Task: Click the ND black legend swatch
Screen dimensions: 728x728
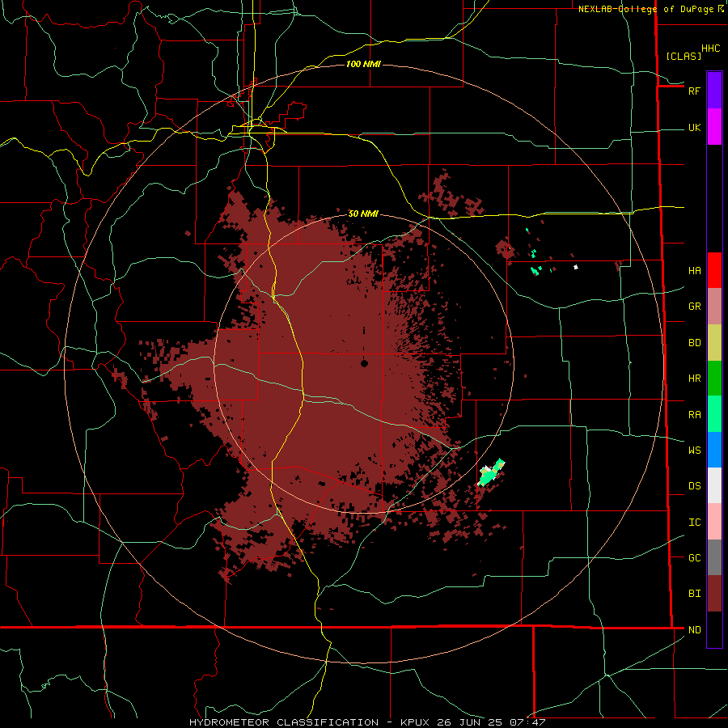Action: pyautogui.click(x=714, y=629)
